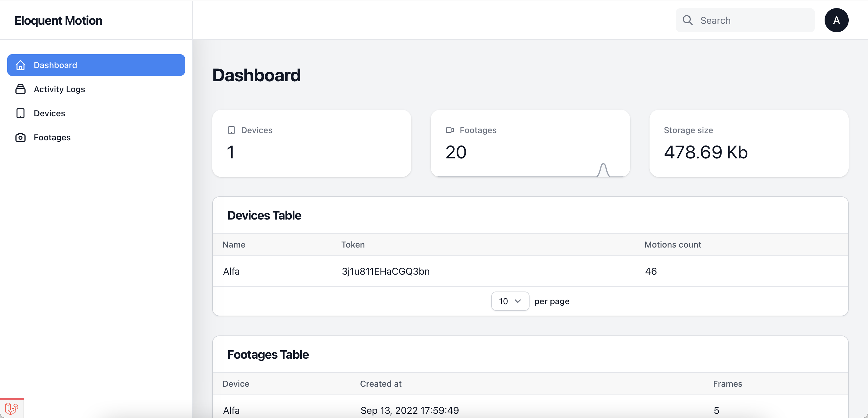Expand the per page dropdown selector
The image size is (868, 418).
click(510, 301)
